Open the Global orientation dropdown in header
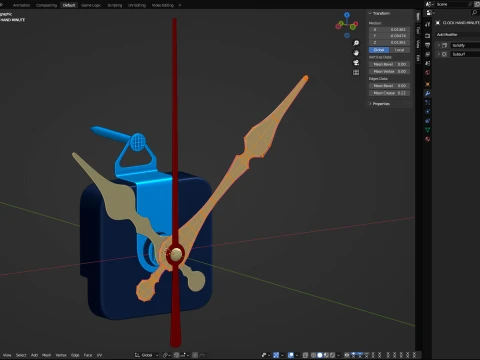 point(147,355)
